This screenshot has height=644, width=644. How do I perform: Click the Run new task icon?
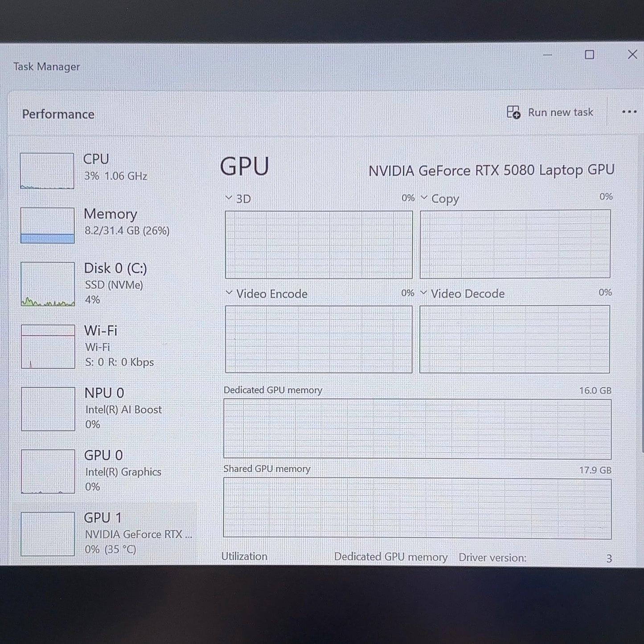point(513,112)
